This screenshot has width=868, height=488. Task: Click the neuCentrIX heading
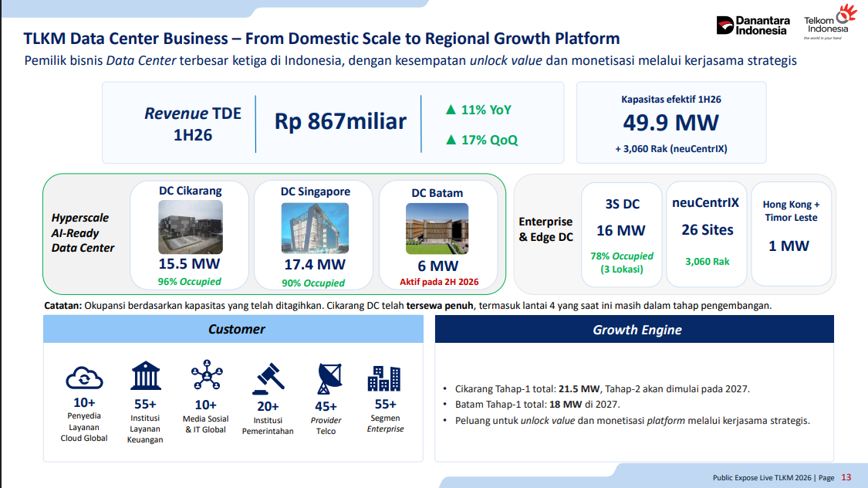pyautogui.click(x=705, y=203)
